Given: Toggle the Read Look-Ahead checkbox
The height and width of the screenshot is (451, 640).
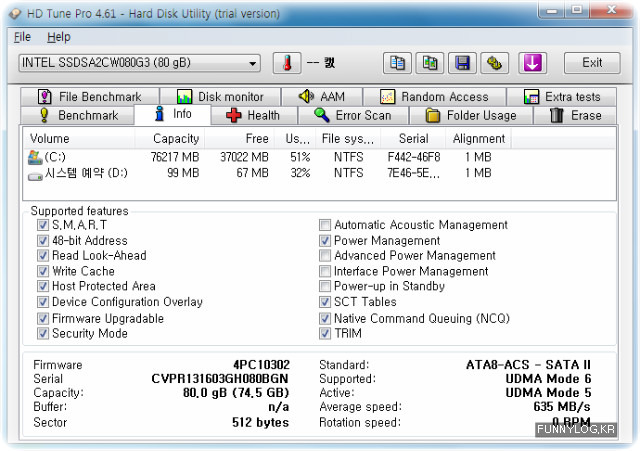Looking at the screenshot, I should (x=43, y=255).
